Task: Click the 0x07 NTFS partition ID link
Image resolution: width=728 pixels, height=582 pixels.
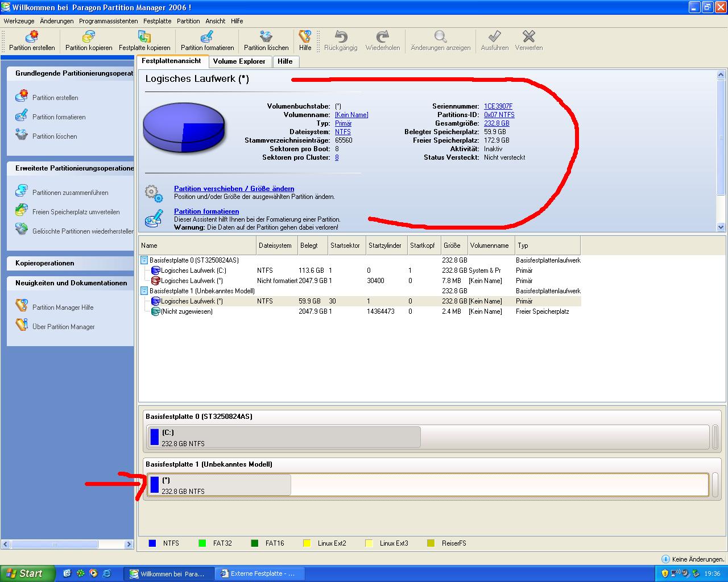Action: tap(499, 115)
